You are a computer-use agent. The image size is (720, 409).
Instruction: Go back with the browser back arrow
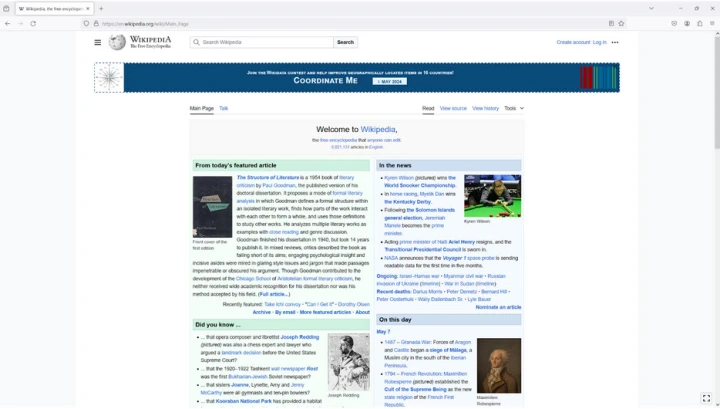coord(7,23)
